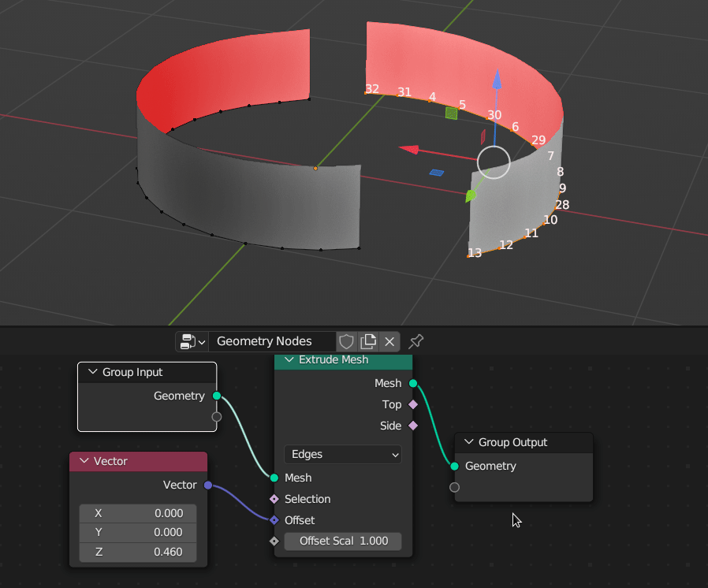The image size is (708, 588).
Task: Open the Edges extrude mode dropdown
Action: click(x=342, y=454)
